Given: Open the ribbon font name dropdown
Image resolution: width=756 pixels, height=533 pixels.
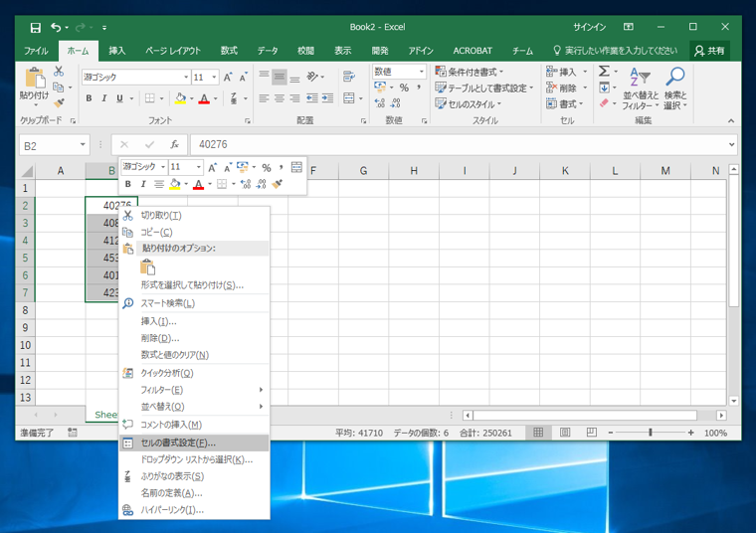Looking at the screenshot, I should click(x=186, y=78).
